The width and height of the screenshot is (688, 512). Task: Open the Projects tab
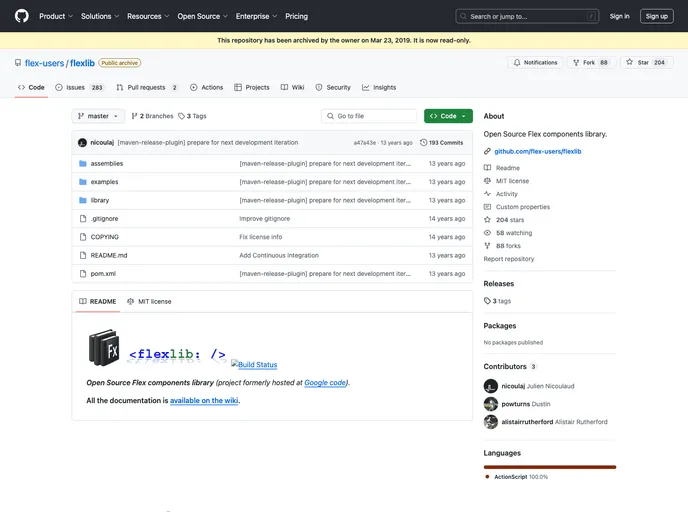[252, 87]
